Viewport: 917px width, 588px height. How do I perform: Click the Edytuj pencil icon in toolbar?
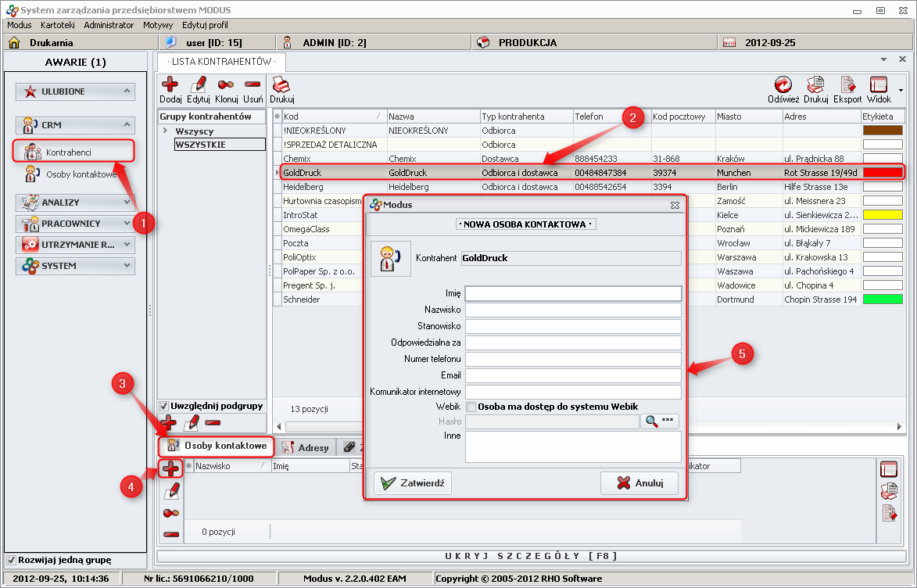[x=199, y=84]
